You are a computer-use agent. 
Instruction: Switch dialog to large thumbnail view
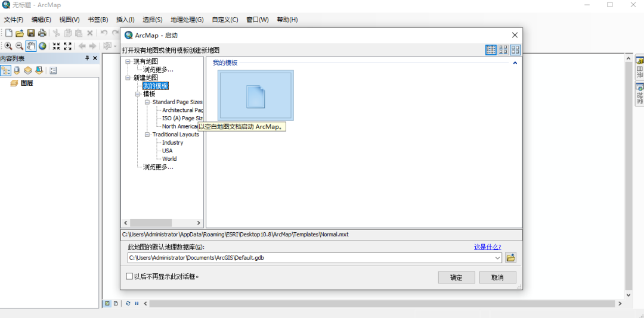coord(515,50)
